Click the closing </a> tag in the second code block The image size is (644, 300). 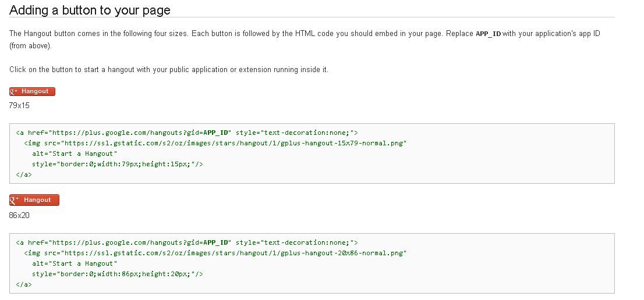24,284
